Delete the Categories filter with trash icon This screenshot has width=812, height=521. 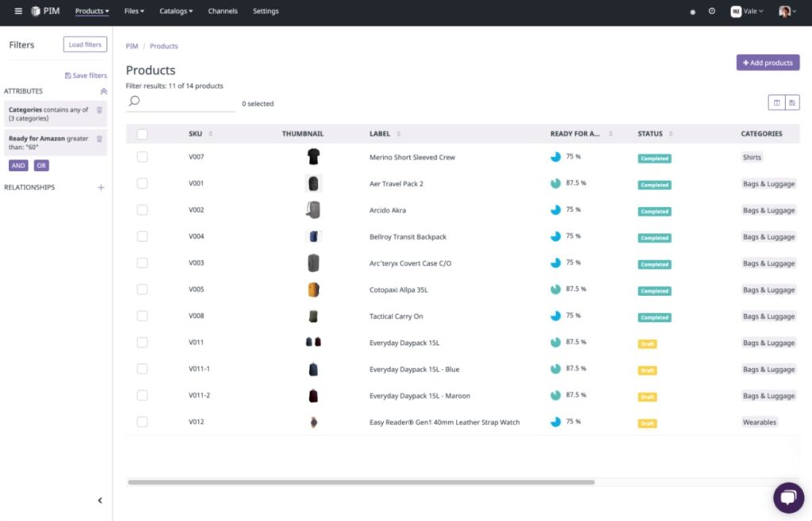click(99, 110)
